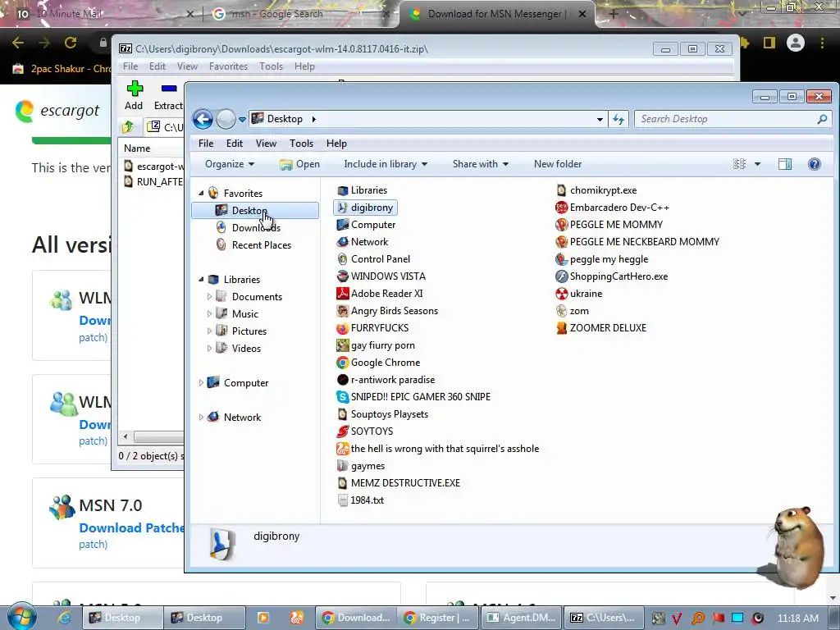Open the Agent.DM taskbar item
Screen dimensions: 840x630
(521, 618)
